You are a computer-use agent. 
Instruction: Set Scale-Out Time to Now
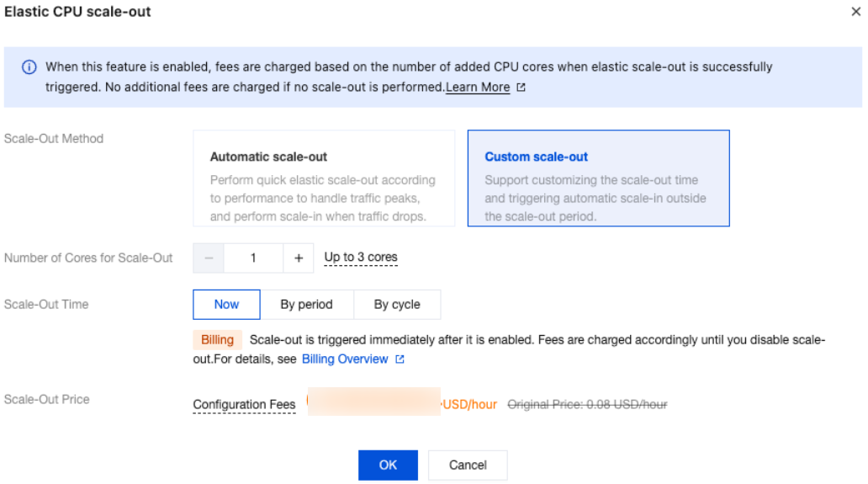tap(226, 305)
